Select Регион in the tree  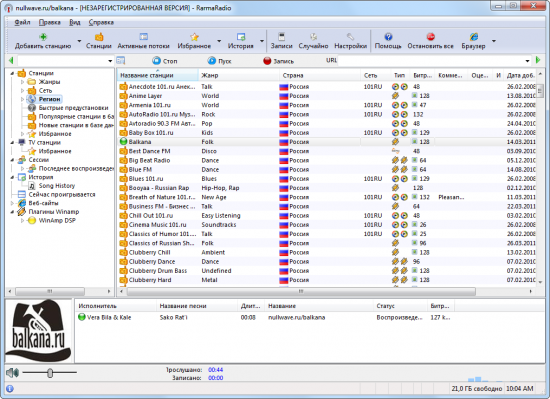(49, 99)
